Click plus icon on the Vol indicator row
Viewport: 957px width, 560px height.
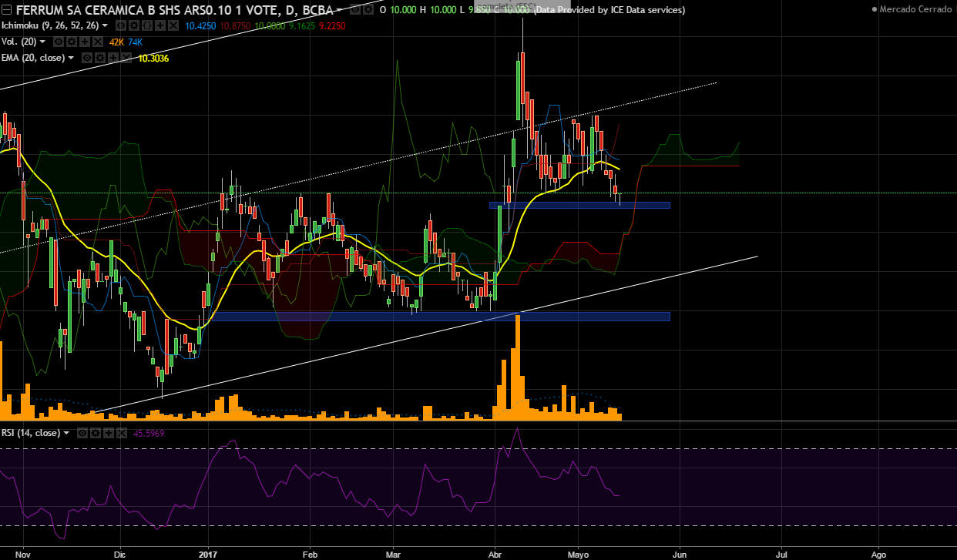coord(85,42)
